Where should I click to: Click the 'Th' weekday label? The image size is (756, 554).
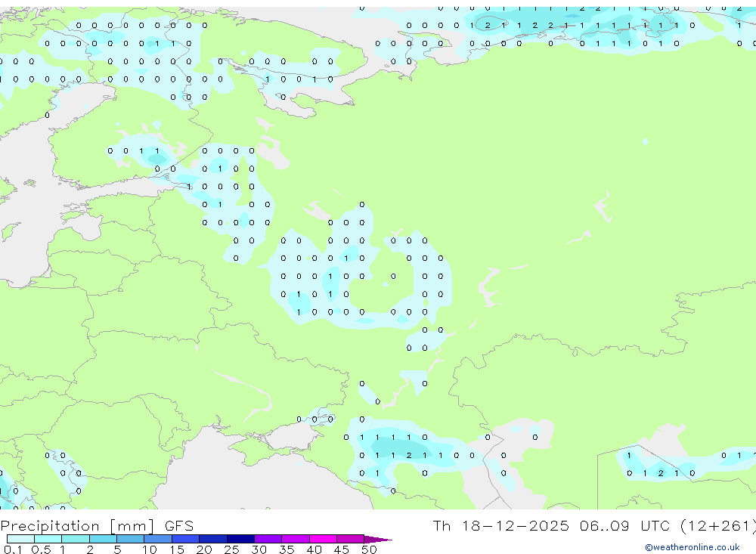tap(442, 526)
